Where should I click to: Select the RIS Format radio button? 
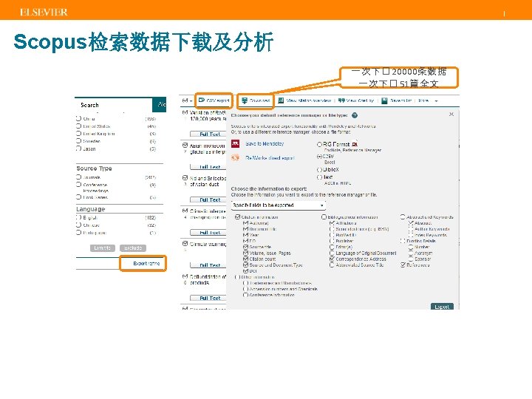tap(319, 144)
